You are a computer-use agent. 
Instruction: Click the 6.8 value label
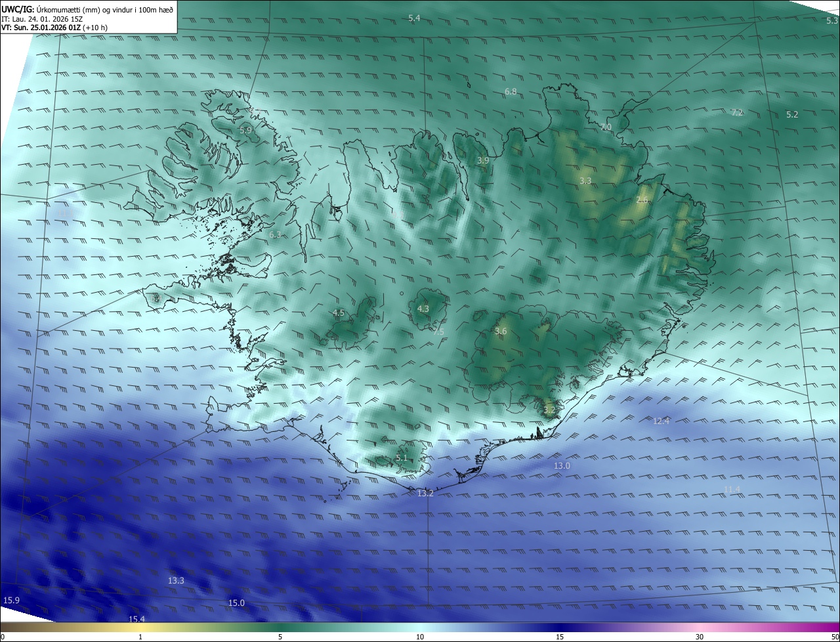click(511, 92)
